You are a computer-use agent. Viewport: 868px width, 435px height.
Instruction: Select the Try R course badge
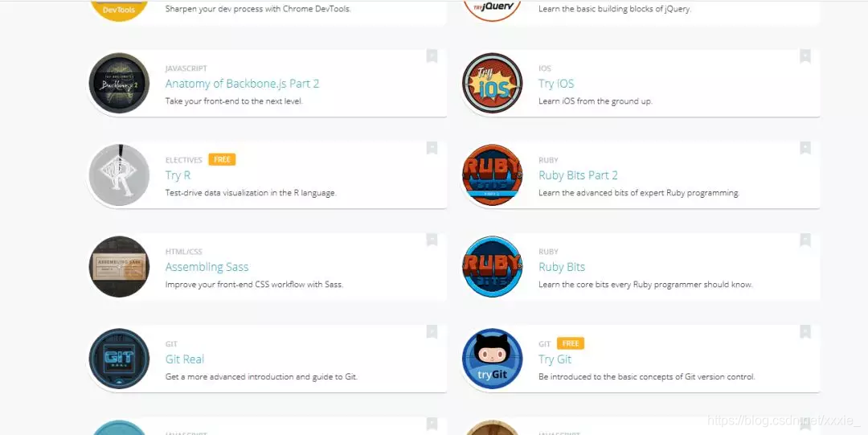(x=119, y=175)
